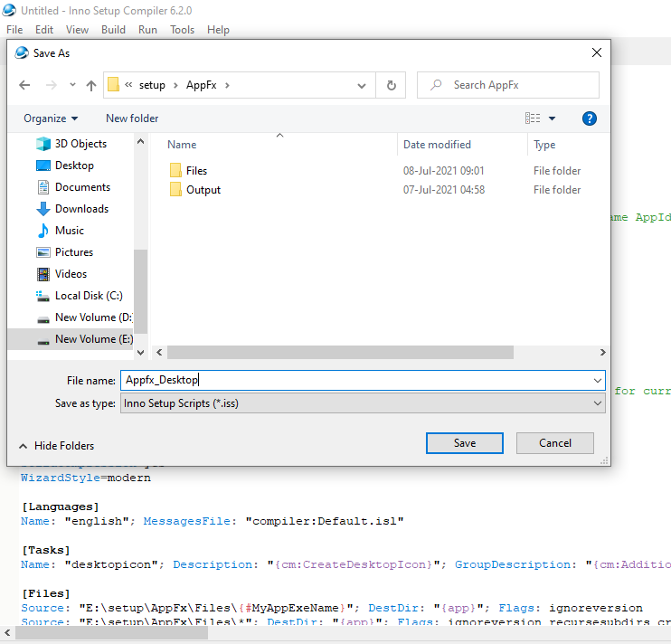The width and height of the screenshot is (671, 644).
Task: Click the "[Files]" section line in editor
Action: coord(46,593)
